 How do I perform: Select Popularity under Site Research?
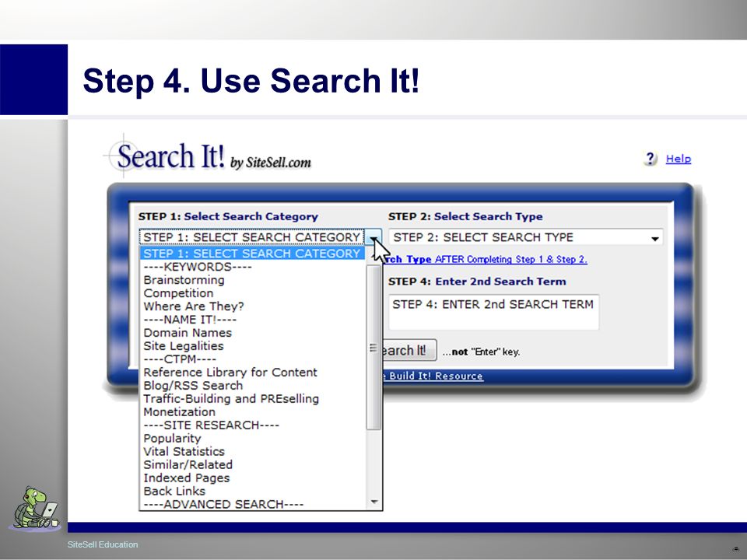click(x=173, y=439)
